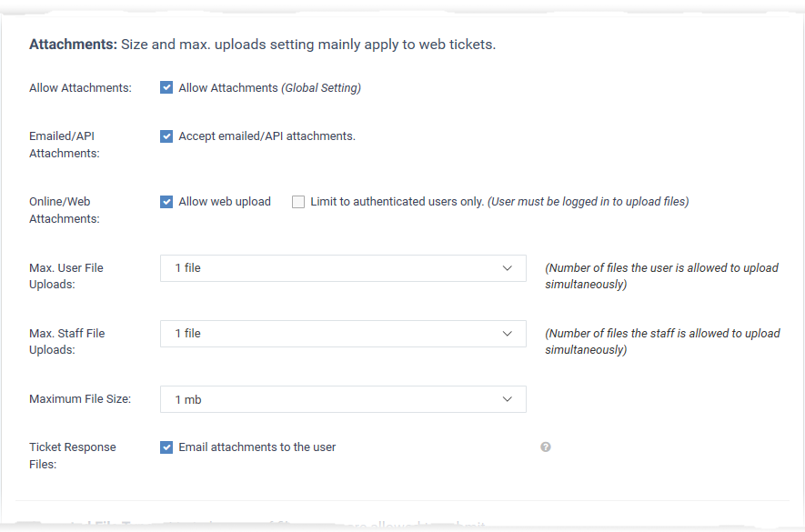Click the '1 mb' value in file size box

click(188, 399)
